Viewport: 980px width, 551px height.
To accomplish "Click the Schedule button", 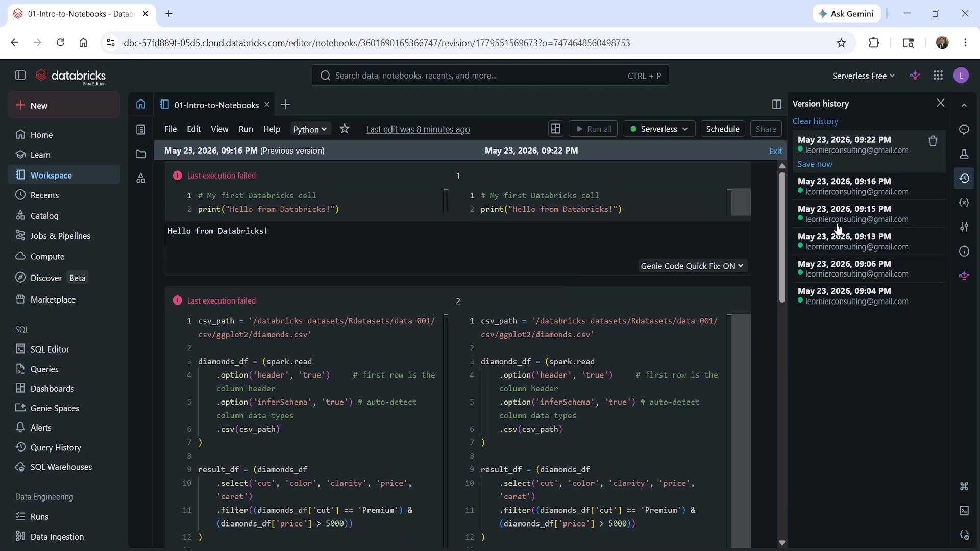I will 723,129.
